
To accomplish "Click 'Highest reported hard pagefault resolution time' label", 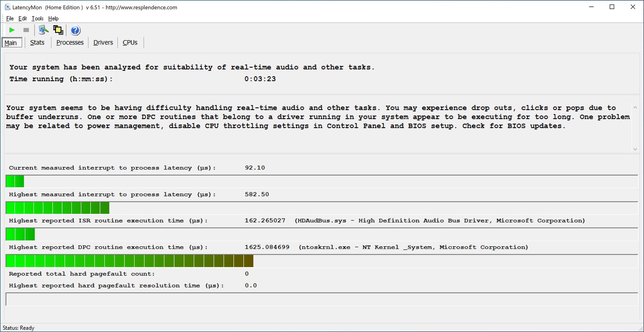I will click(x=116, y=285).
